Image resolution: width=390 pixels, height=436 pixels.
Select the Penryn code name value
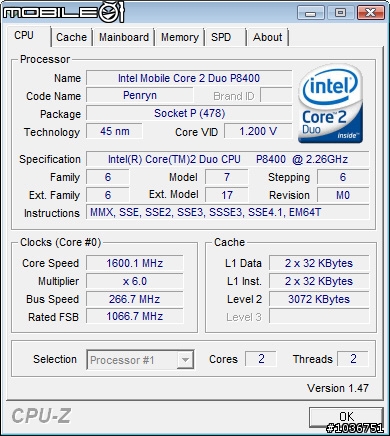click(x=140, y=96)
